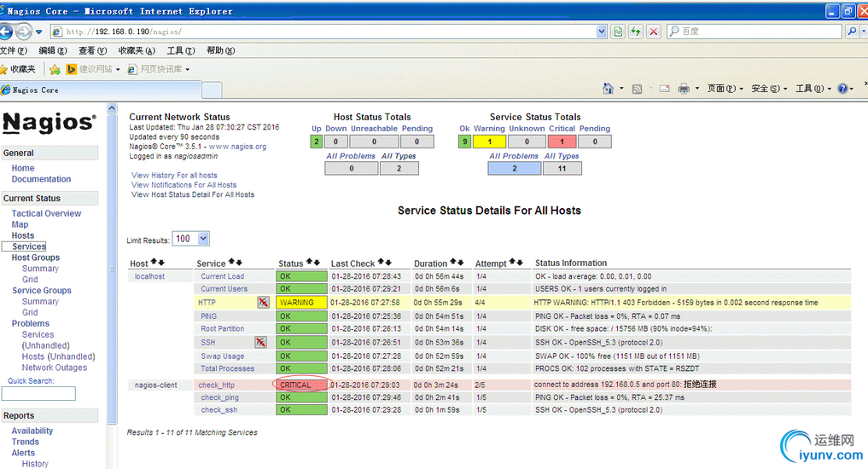Click the red Stop loading icon

[653, 32]
